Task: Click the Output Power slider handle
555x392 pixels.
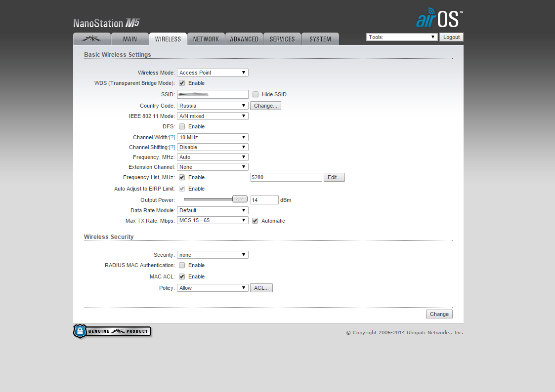Action: coord(240,199)
